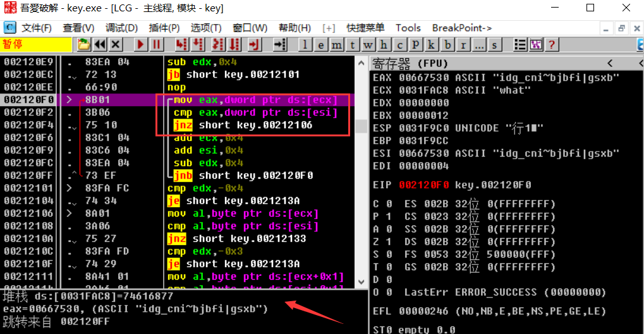Toggle the P flag value
The height and width of the screenshot is (334, 644).
[x=389, y=217]
